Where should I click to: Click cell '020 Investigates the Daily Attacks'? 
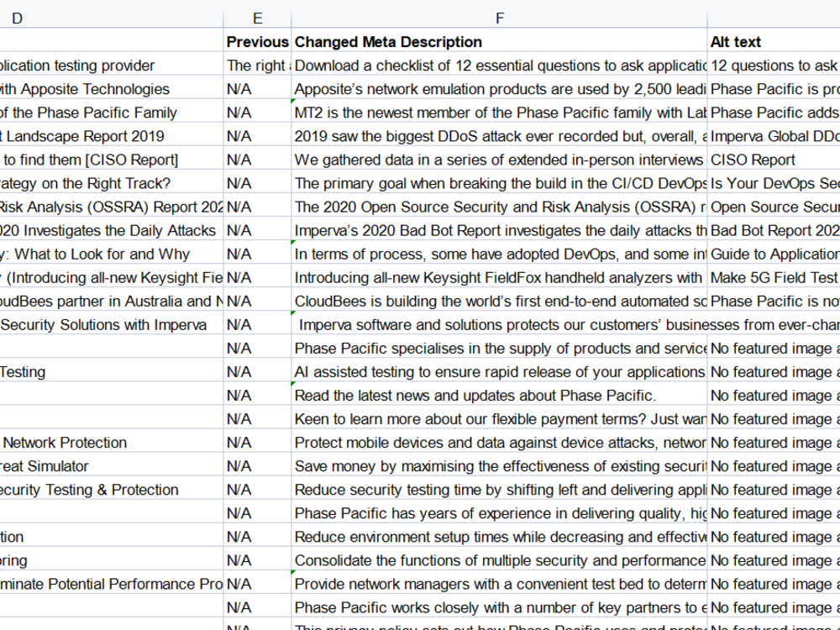pyautogui.click(x=112, y=230)
